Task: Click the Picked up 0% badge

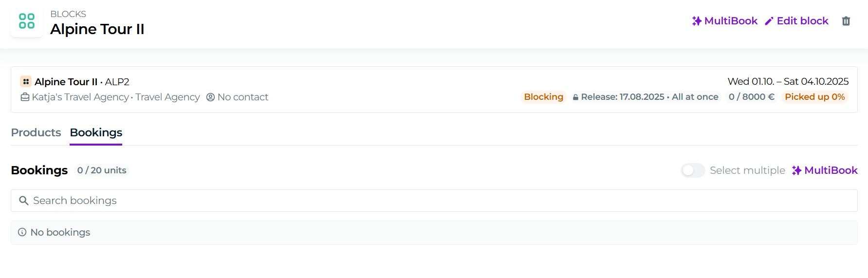Action: tap(814, 97)
